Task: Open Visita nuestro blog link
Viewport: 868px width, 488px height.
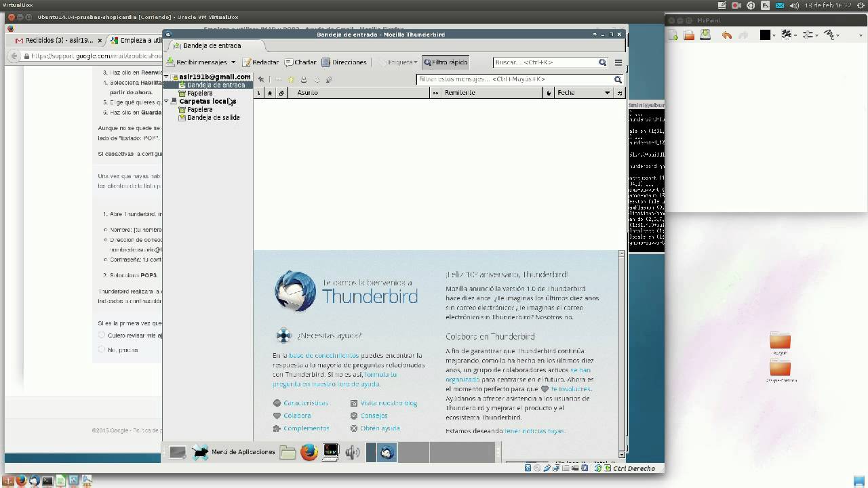Action: (x=389, y=403)
